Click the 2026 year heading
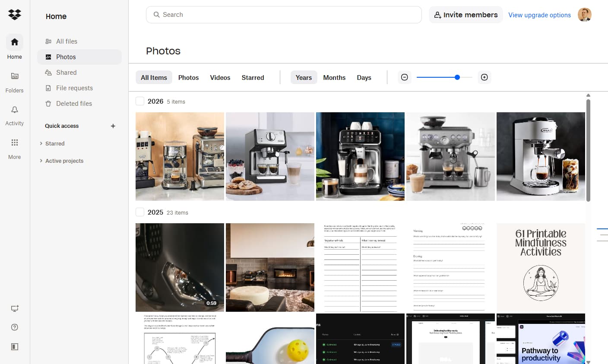The image size is (608, 364). click(x=155, y=101)
